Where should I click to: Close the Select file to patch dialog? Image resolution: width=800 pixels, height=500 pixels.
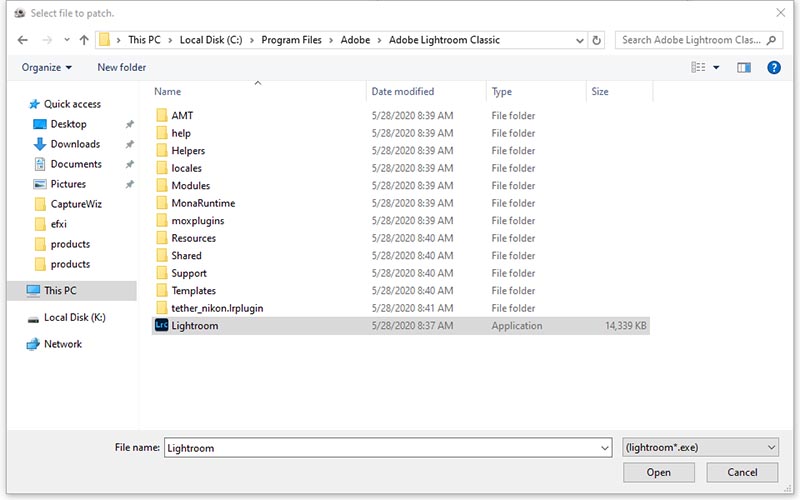(781, 13)
